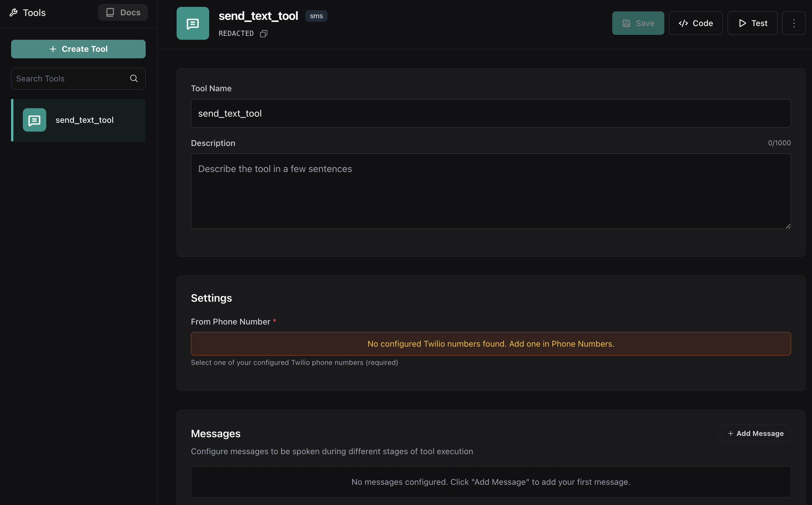The height and width of the screenshot is (505, 812).
Task: Test the send_text_tool
Action: click(752, 23)
